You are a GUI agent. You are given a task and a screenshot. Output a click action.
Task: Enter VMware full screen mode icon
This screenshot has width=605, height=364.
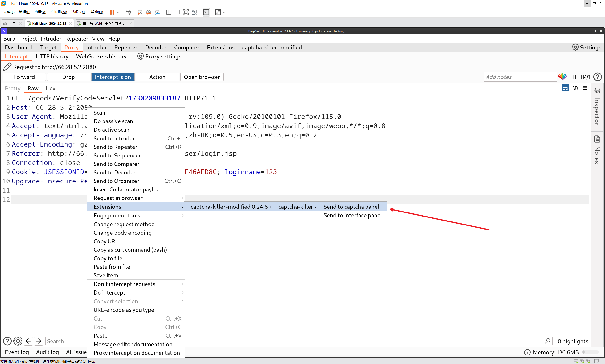click(186, 12)
